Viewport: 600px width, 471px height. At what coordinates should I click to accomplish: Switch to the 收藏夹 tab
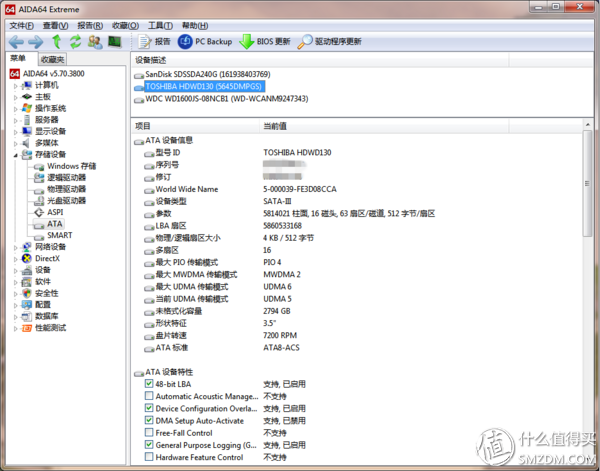(x=53, y=59)
